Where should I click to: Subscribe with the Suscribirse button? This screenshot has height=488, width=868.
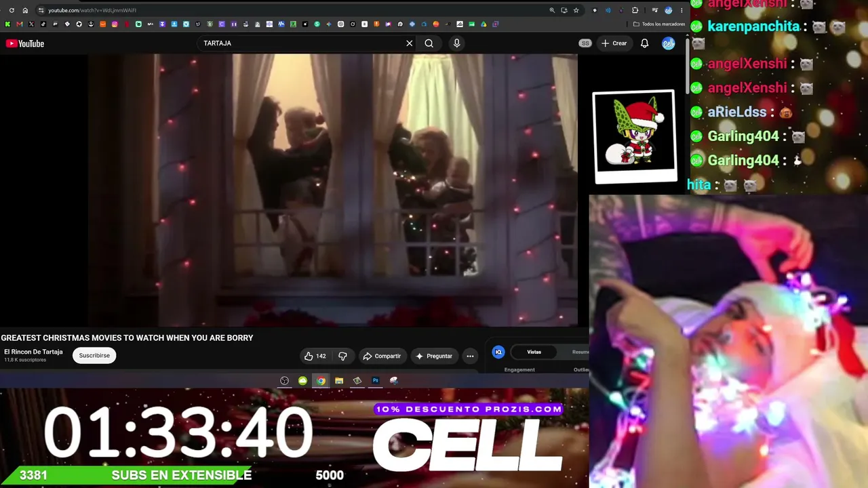[x=94, y=355]
